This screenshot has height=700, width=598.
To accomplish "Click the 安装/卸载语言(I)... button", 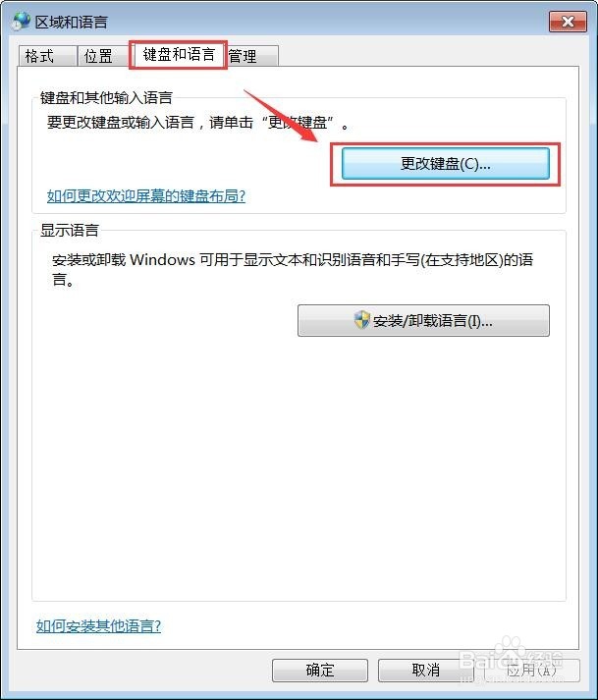I will (423, 320).
